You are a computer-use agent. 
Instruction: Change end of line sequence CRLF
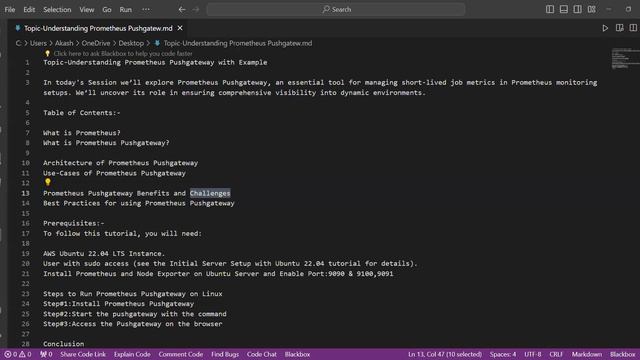click(556, 354)
